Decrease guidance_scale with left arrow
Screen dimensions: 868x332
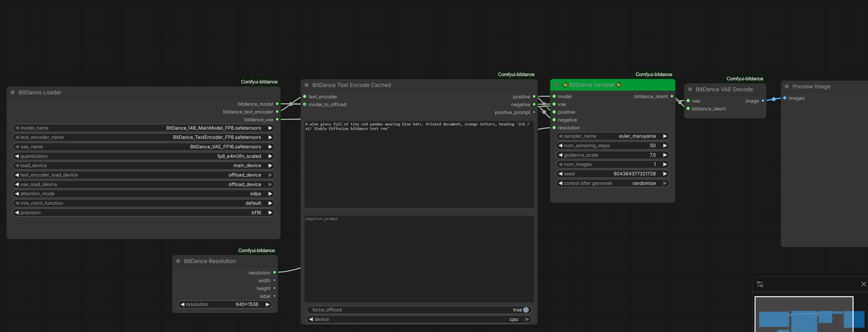point(560,155)
